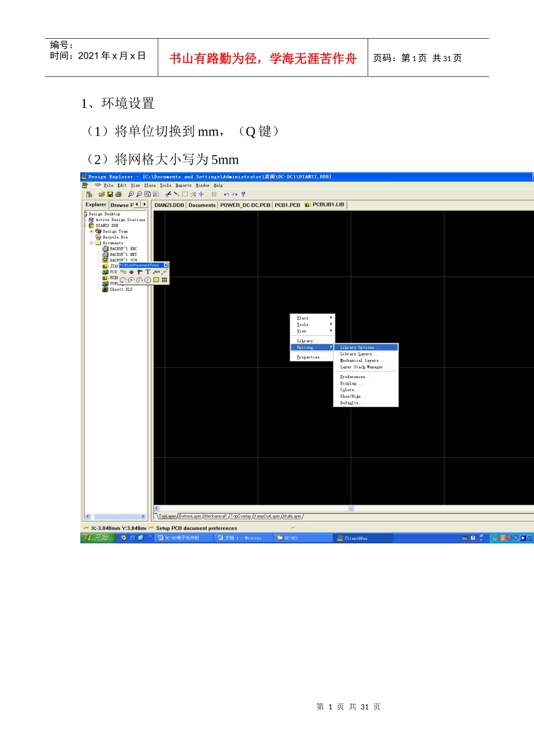Open the Tools menu in menu bar
Image resolution: width=534 pixels, height=756 pixels.
click(x=165, y=185)
